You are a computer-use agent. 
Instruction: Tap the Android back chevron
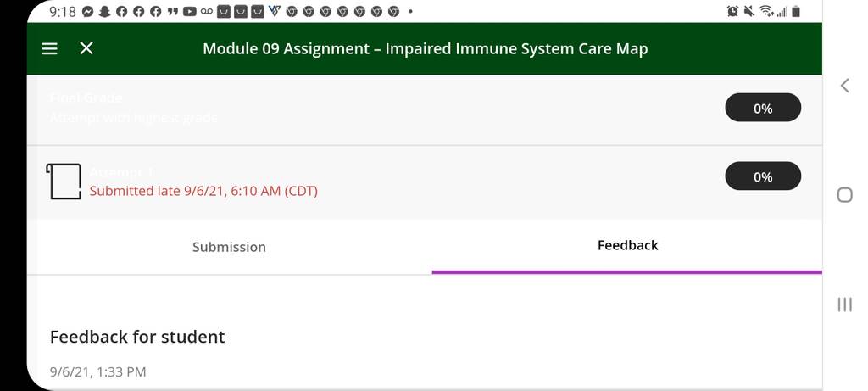point(844,86)
